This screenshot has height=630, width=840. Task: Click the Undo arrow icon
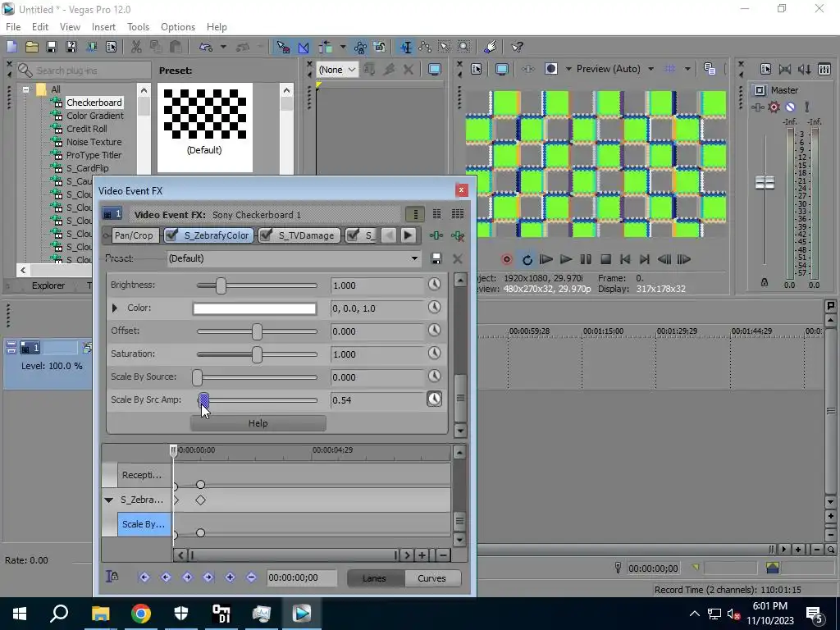point(206,47)
